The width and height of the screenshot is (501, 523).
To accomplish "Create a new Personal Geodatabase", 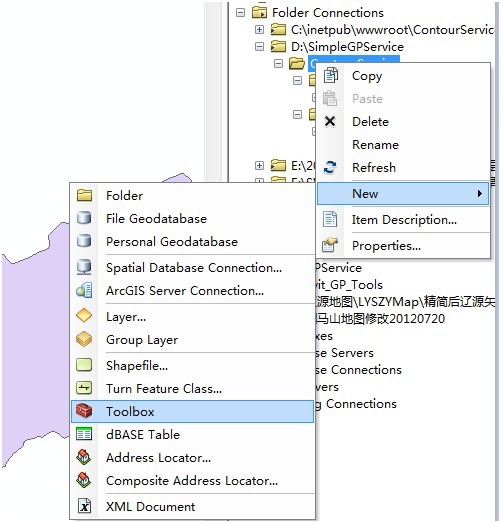I will point(192,241).
